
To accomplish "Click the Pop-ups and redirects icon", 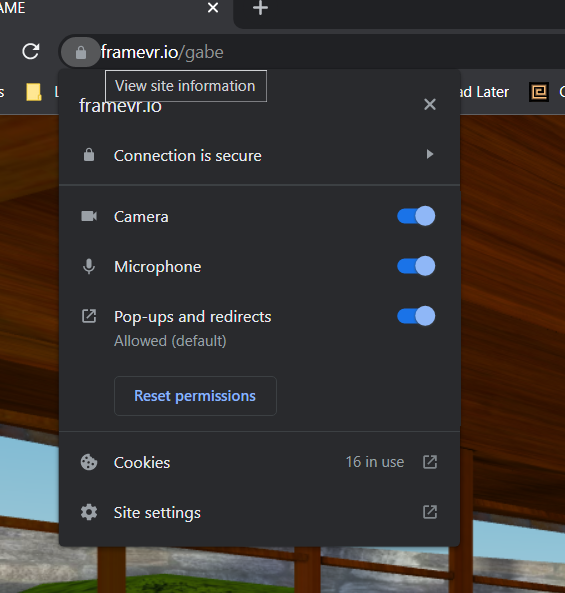I will coord(89,316).
